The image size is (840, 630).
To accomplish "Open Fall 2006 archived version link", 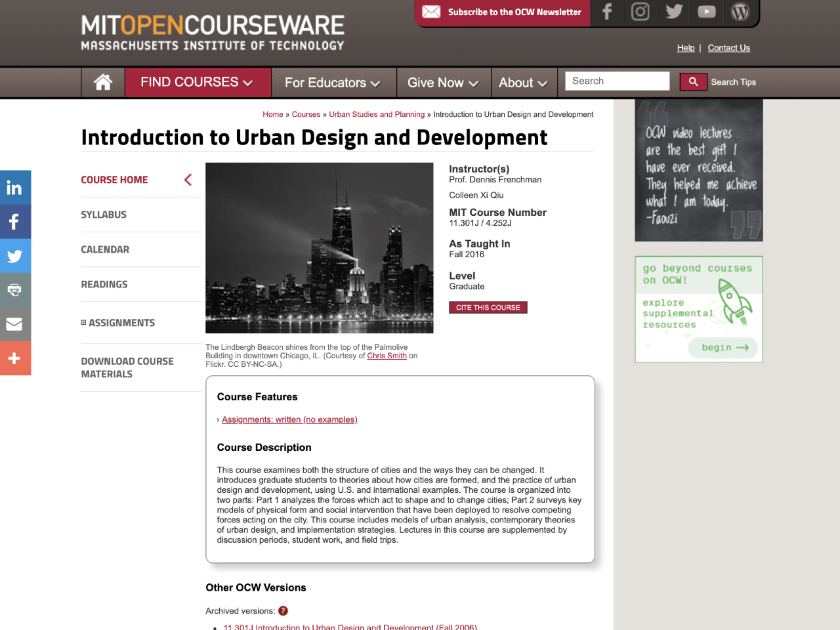I will [x=350, y=627].
